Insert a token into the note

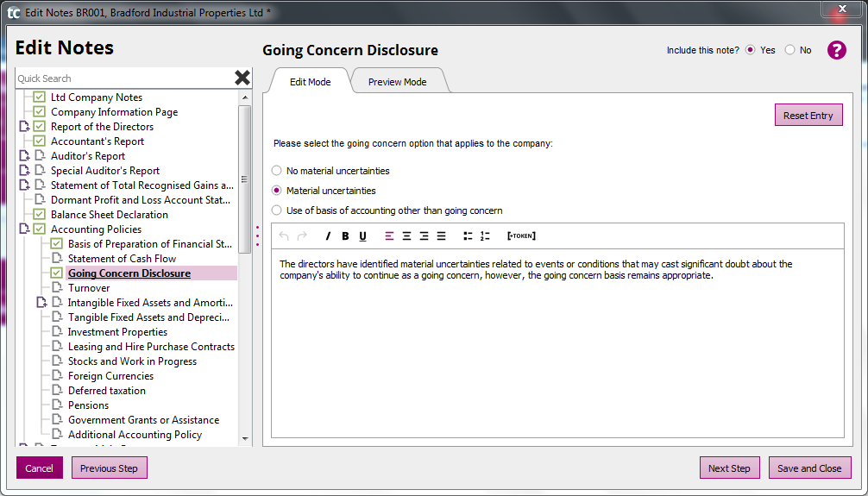(521, 236)
